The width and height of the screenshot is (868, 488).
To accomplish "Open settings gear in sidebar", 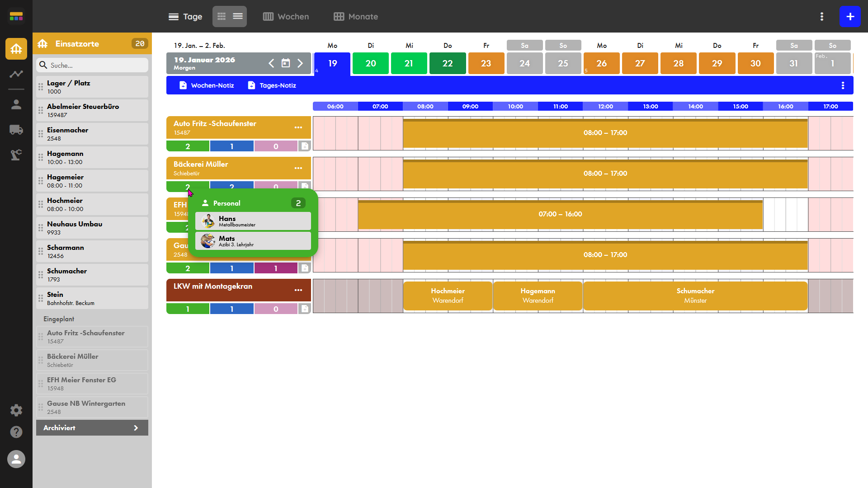I will (16, 410).
